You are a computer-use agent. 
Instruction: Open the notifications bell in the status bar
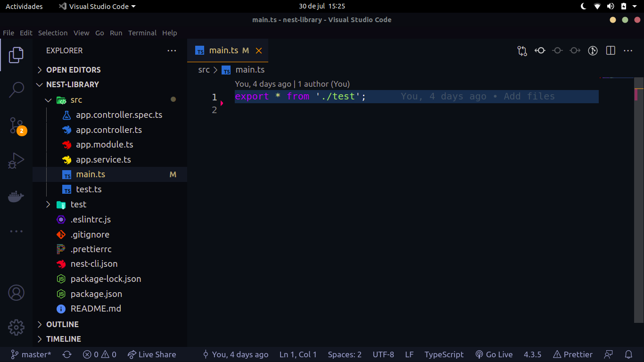point(628,354)
